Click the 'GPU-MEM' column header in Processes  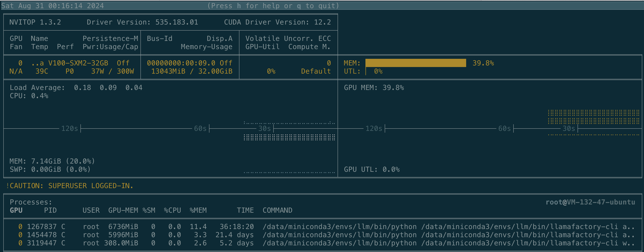[123, 210]
